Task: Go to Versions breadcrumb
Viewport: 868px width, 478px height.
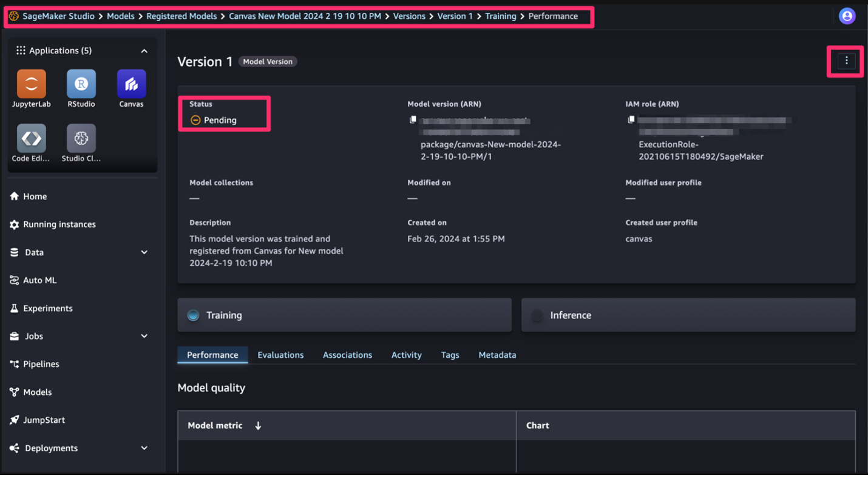Action: click(x=409, y=16)
